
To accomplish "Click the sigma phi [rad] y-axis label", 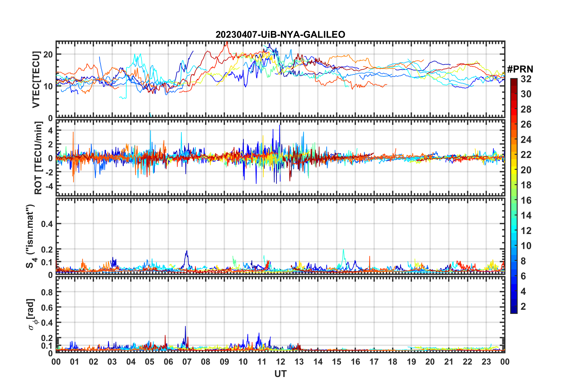I will point(32,314).
